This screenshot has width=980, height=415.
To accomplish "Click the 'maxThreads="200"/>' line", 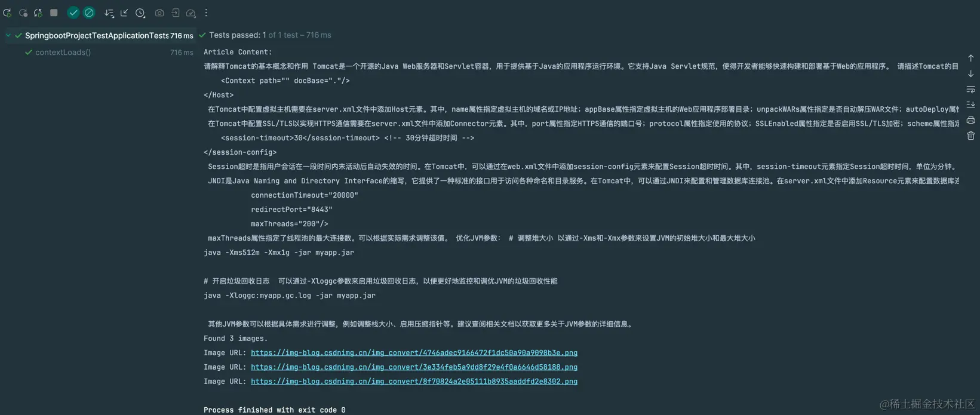I will (x=290, y=224).
